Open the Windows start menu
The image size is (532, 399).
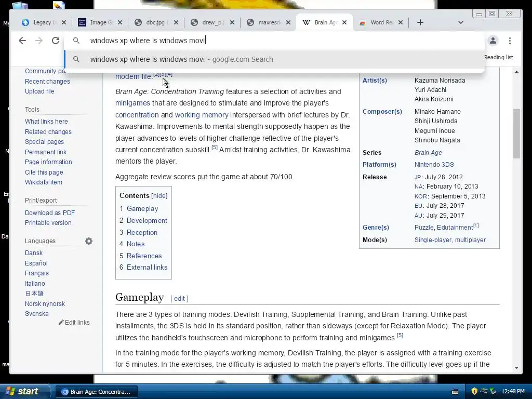[25, 392]
